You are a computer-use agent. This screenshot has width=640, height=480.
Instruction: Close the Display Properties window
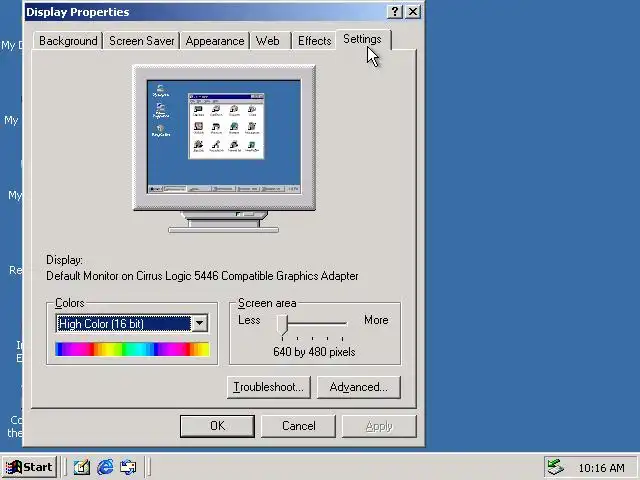(x=413, y=11)
